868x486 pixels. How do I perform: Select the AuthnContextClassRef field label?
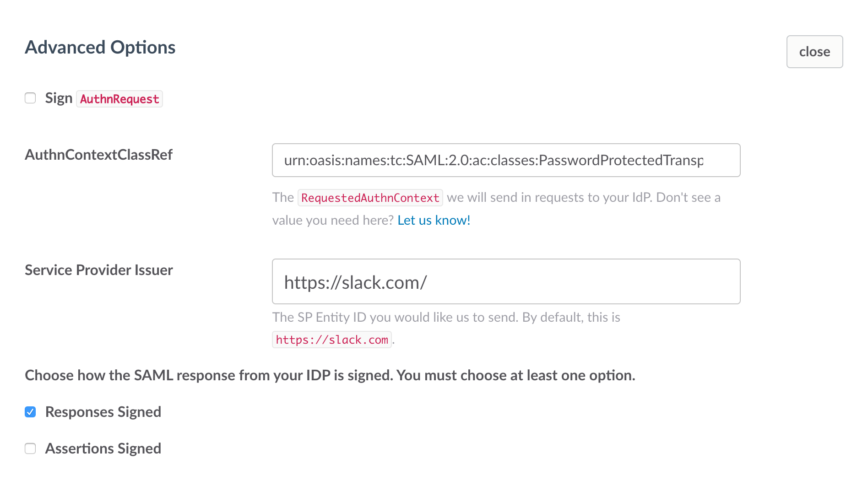point(98,155)
